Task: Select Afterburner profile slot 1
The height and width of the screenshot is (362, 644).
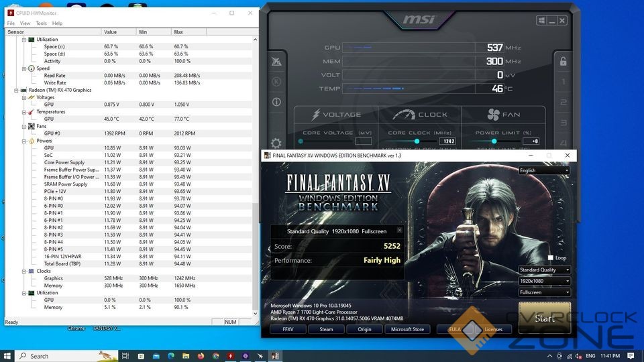Action: coord(563,82)
